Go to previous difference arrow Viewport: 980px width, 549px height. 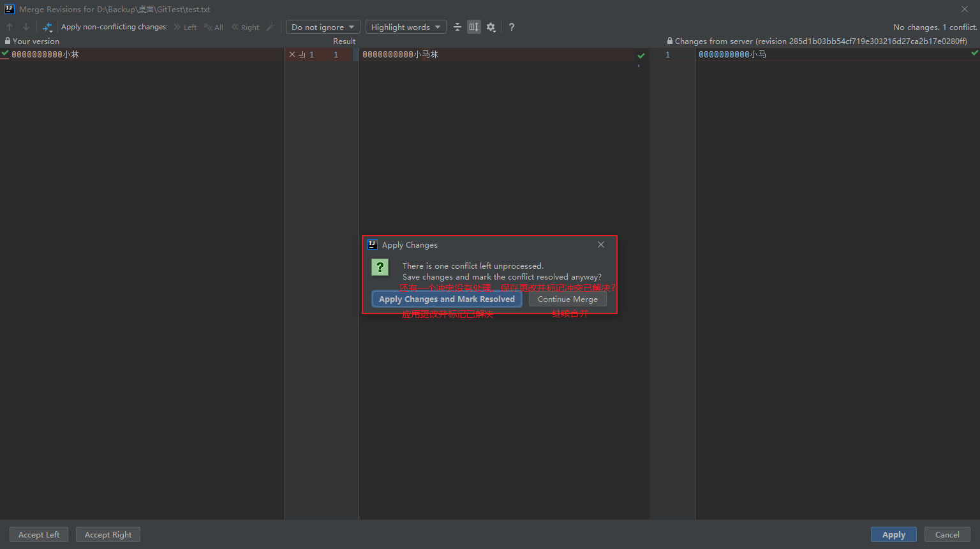(x=10, y=27)
